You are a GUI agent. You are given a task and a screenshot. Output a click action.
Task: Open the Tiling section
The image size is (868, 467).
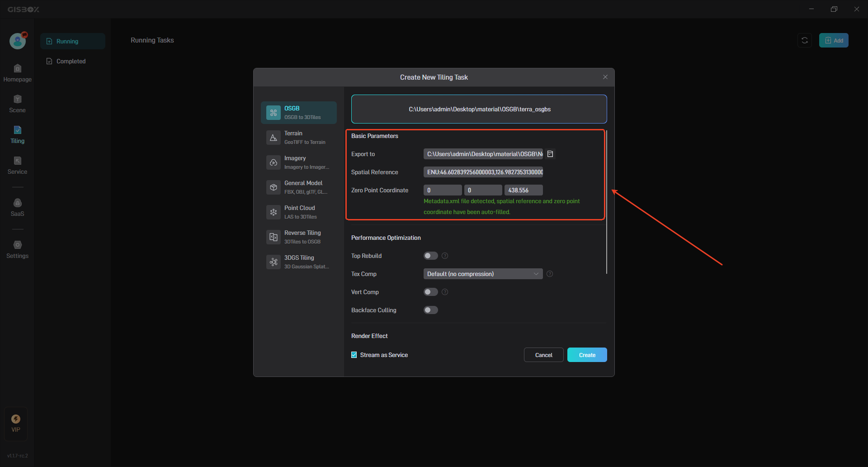pos(17,135)
